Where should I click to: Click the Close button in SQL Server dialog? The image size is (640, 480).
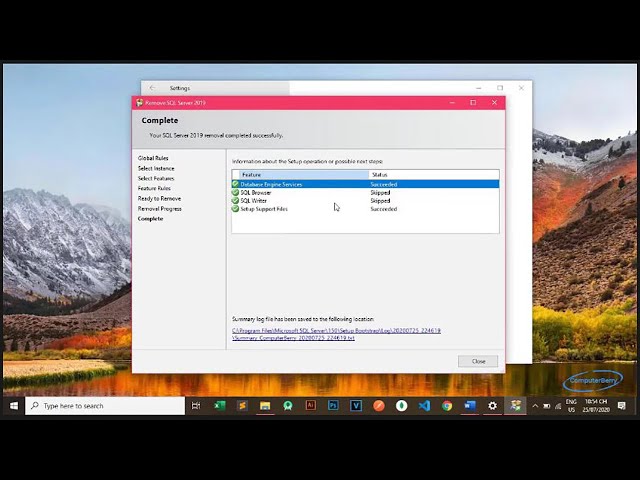pos(478,361)
